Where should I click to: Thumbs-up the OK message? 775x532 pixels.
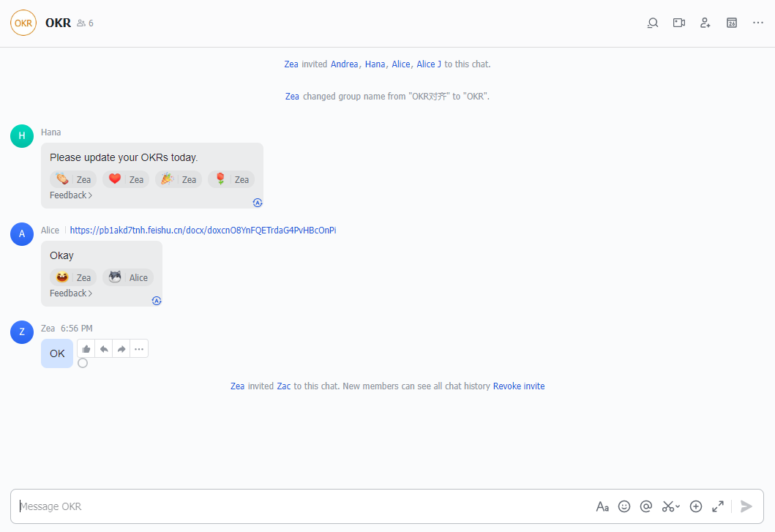[x=86, y=348]
